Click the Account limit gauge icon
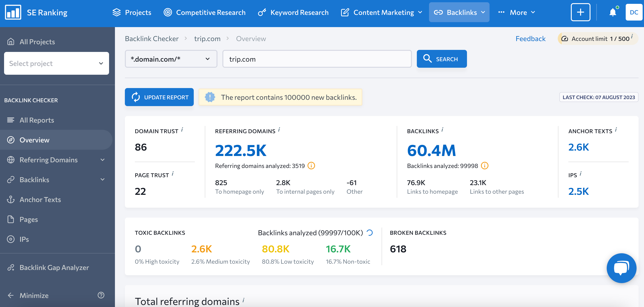The width and height of the screenshot is (644, 307). pos(565,39)
